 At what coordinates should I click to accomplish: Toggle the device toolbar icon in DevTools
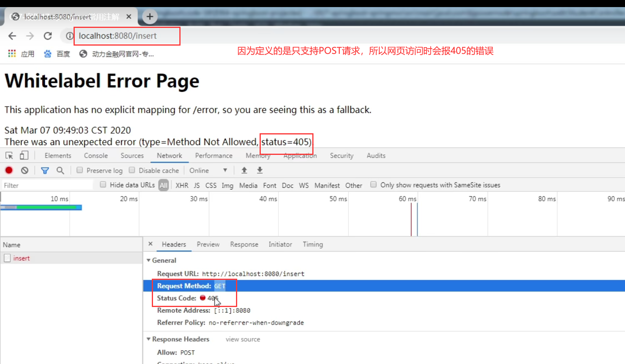click(24, 156)
